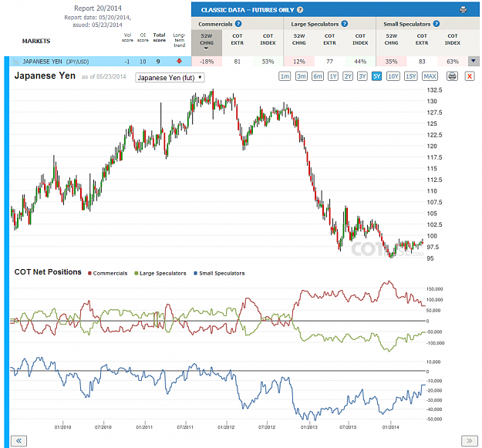Image resolution: width=482 pixels, height=448 pixels.
Task: Click the printer icon in Classic Data header
Action: 463,10
